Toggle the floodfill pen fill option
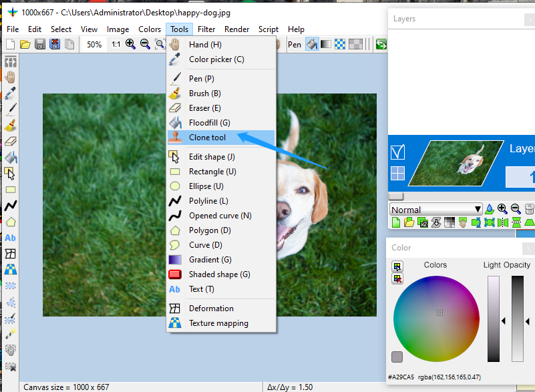Viewport: 535px width, 392px height. (x=312, y=45)
